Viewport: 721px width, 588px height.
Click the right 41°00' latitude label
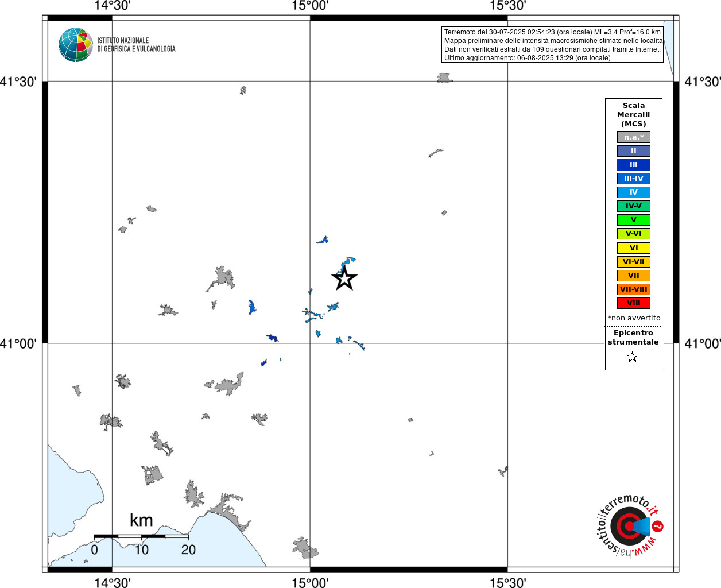click(x=703, y=343)
